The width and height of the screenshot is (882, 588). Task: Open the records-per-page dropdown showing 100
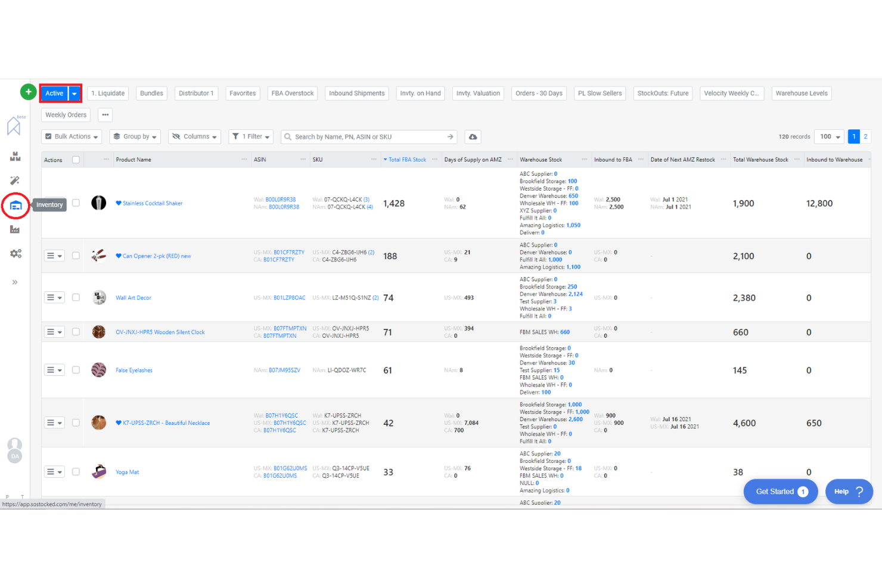[x=828, y=136]
